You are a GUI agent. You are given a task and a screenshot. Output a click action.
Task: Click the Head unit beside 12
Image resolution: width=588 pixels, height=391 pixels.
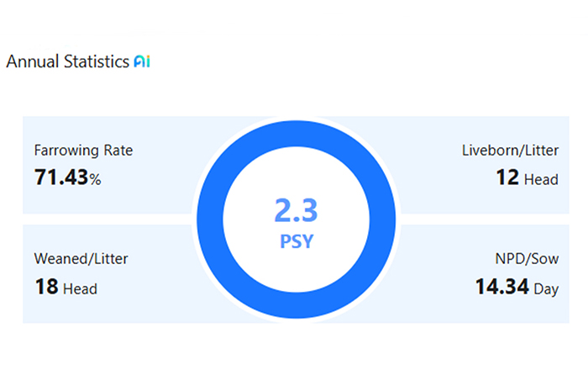click(x=541, y=179)
